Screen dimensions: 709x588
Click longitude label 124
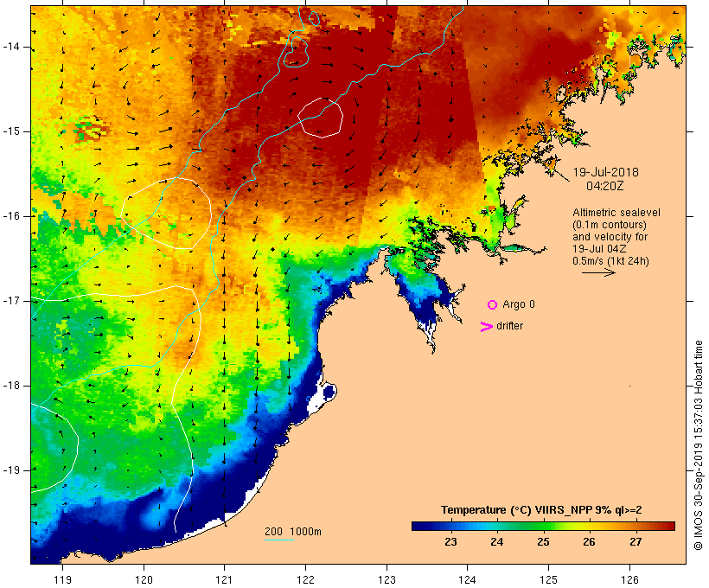tap(467, 580)
